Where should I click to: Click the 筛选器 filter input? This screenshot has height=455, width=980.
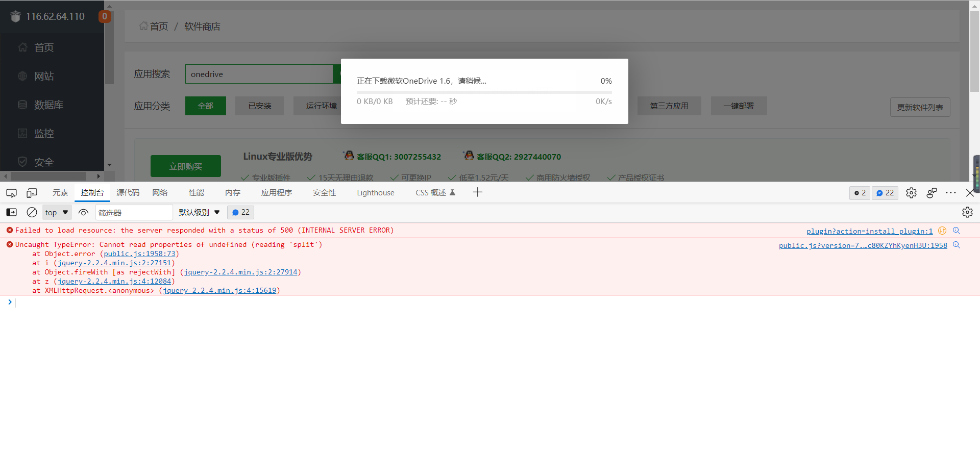[x=134, y=212]
